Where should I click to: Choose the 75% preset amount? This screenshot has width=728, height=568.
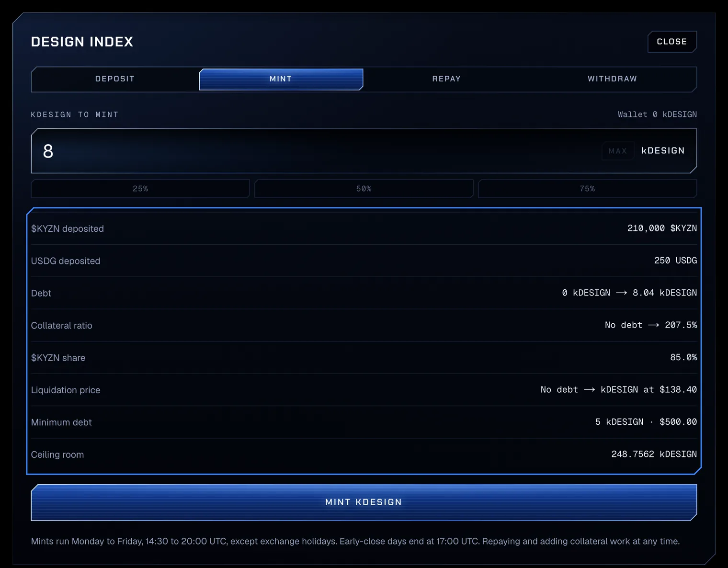coord(587,189)
